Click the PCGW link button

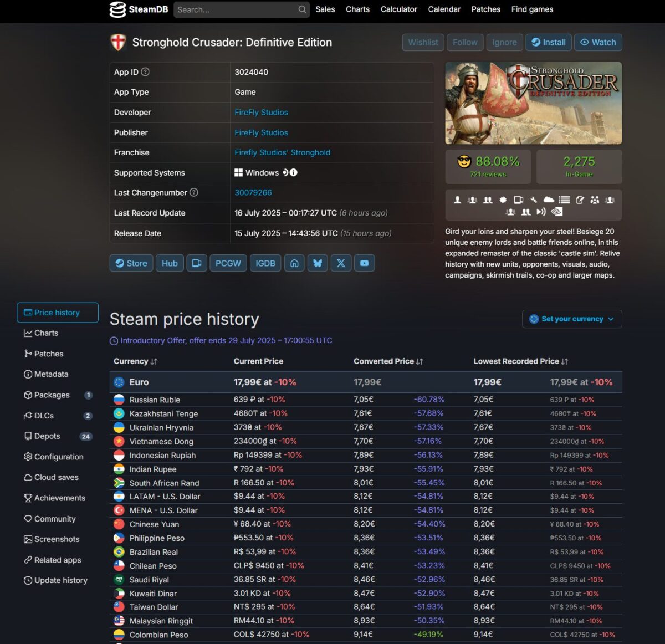tap(228, 263)
